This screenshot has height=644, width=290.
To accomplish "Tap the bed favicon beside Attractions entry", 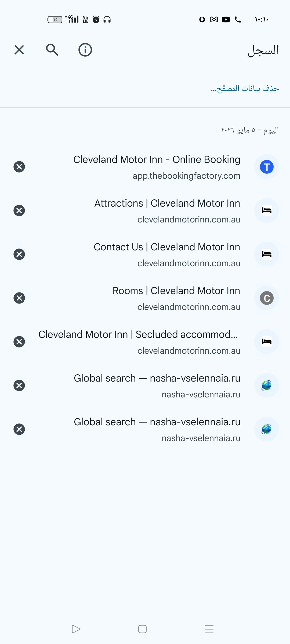I will (267, 210).
